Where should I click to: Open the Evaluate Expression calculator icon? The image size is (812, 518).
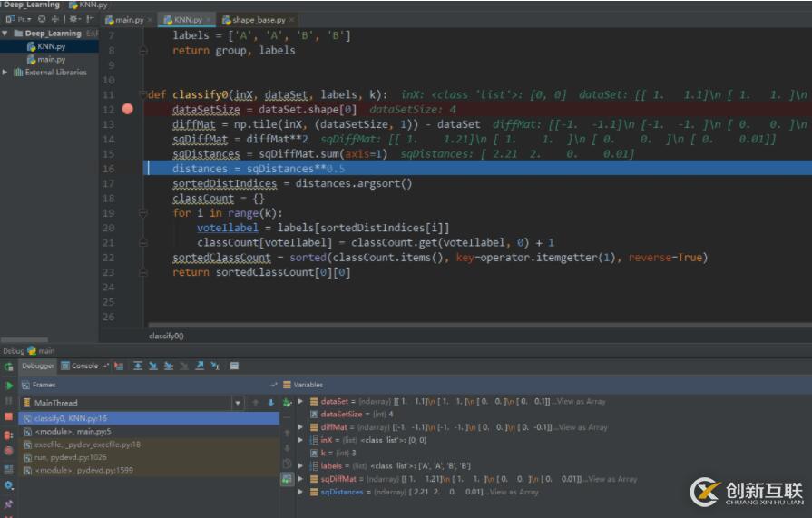(235, 367)
